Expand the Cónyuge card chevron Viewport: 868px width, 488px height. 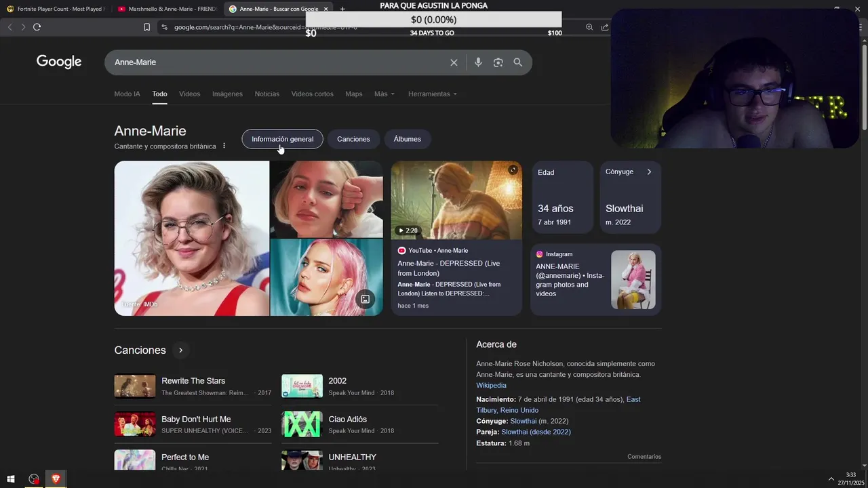click(x=649, y=172)
